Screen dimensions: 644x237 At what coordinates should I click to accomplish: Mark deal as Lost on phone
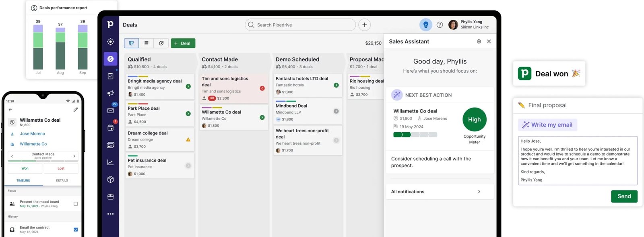pyautogui.click(x=61, y=168)
